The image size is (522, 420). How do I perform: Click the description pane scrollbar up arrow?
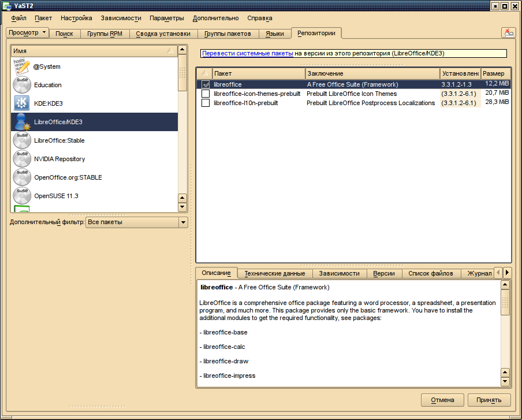tap(505, 285)
